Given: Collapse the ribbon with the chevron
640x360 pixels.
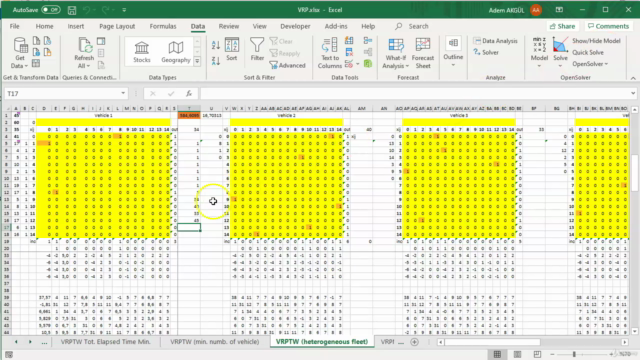Looking at the screenshot, I should click(633, 78).
